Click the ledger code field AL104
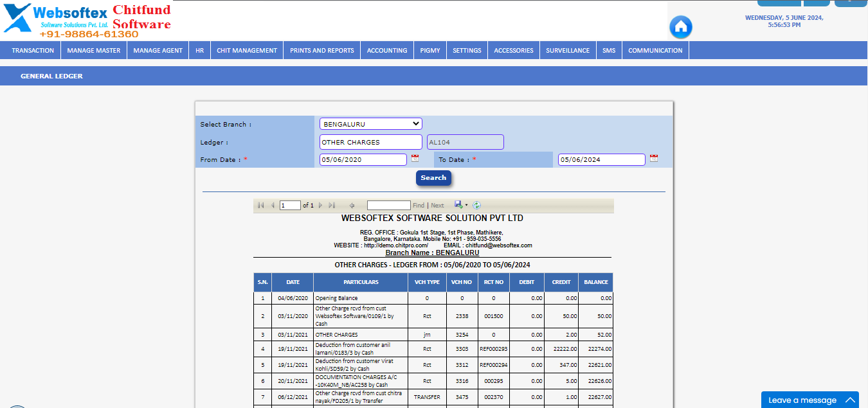 coord(465,142)
